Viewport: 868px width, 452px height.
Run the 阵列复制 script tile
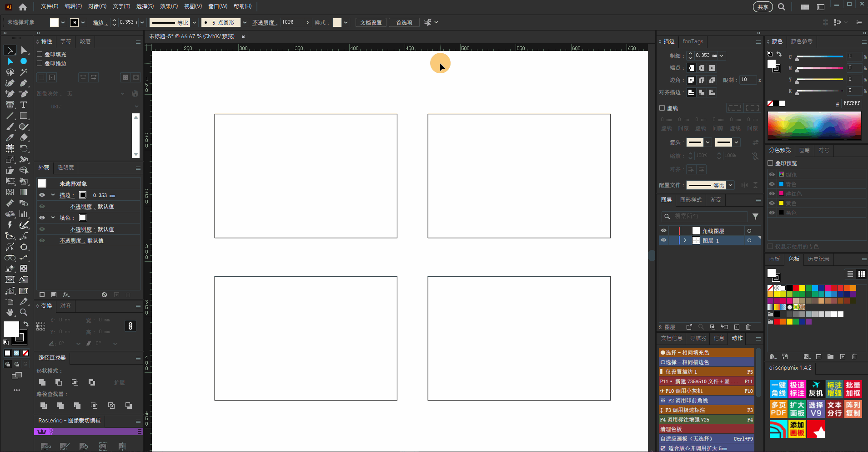pos(853,409)
